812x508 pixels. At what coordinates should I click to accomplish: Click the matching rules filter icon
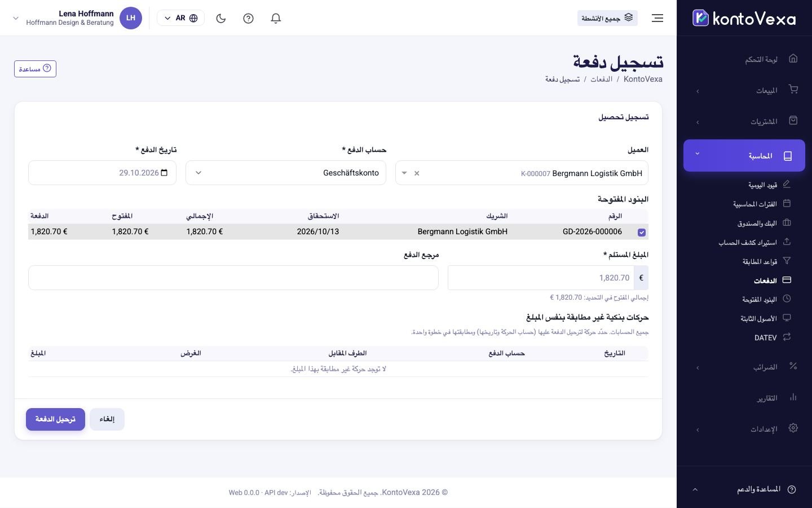click(787, 261)
